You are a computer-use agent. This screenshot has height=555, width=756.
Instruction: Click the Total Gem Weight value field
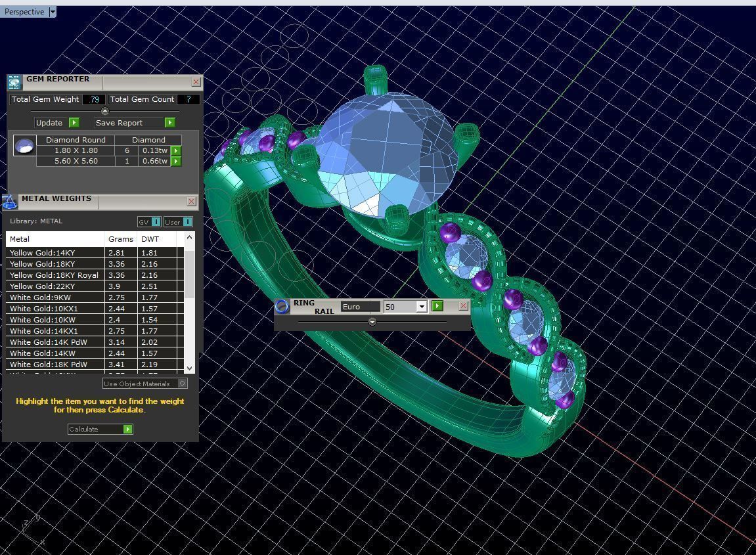coord(94,99)
